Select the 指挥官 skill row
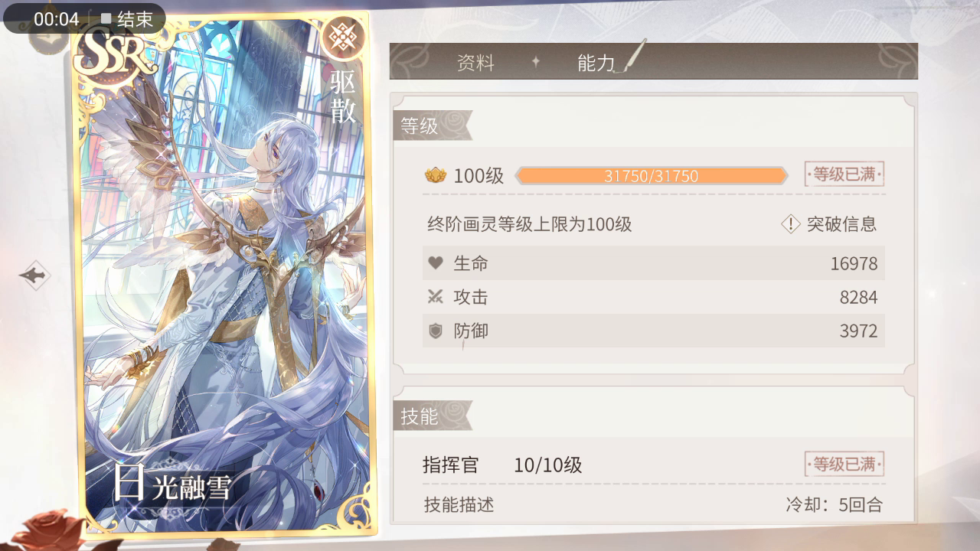Viewport: 980px width, 551px height. pyautogui.click(x=653, y=465)
